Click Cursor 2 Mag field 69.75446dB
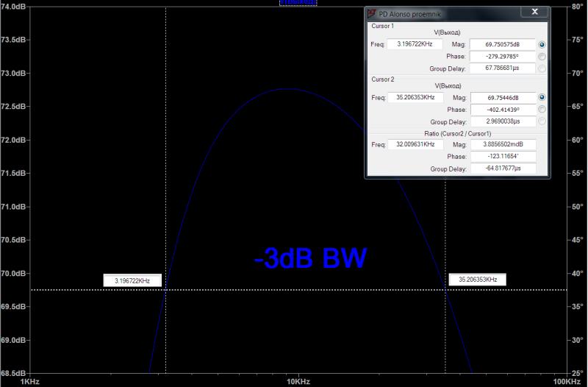 point(503,98)
